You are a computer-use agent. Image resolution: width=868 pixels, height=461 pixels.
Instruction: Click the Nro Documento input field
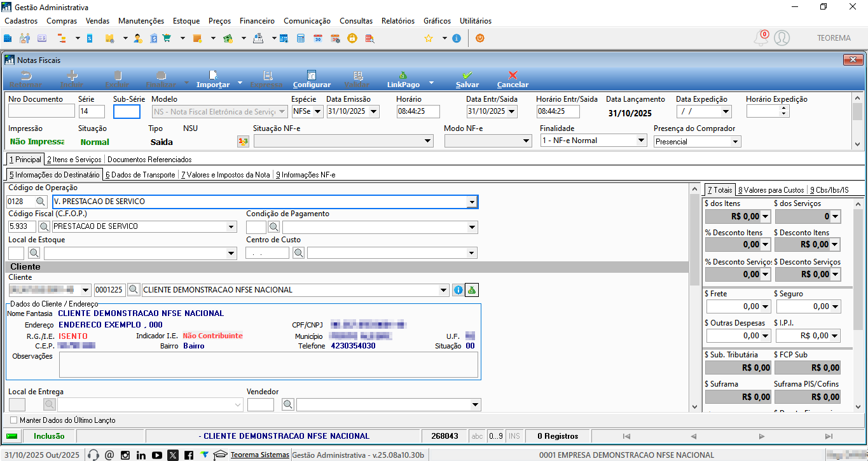41,112
